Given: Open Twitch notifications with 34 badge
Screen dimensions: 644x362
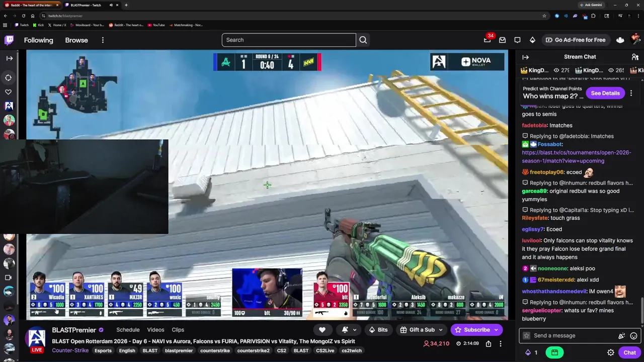Looking at the screenshot, I should [487, 40].
